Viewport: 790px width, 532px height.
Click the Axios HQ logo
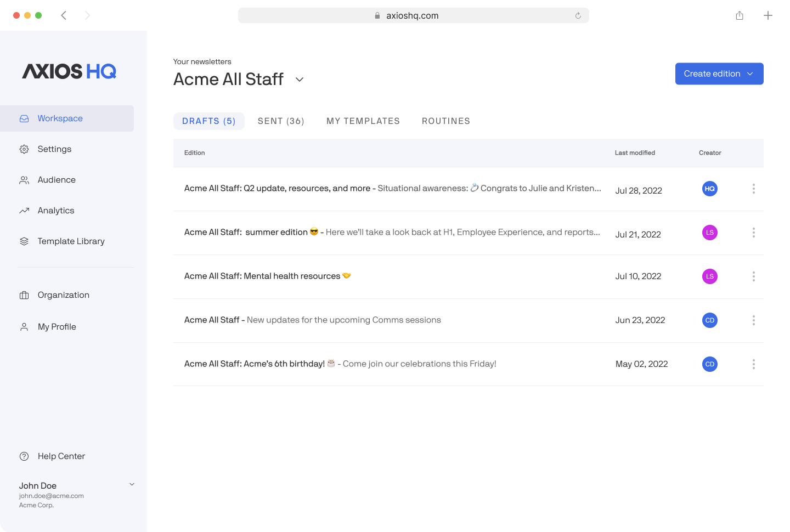pyautogui.click(x=69, y=71)
